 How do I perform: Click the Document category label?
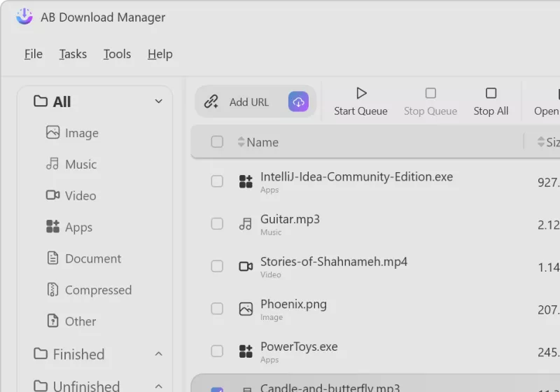93,258
